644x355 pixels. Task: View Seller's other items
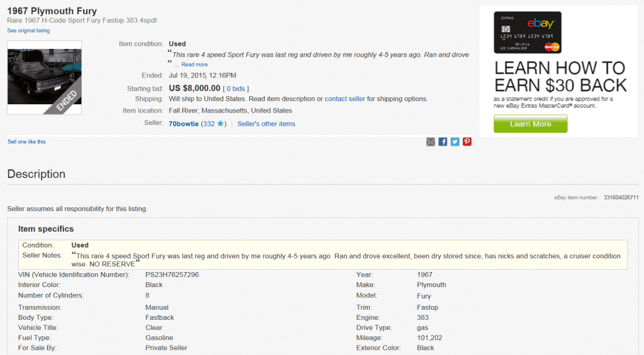coord(266,124)
